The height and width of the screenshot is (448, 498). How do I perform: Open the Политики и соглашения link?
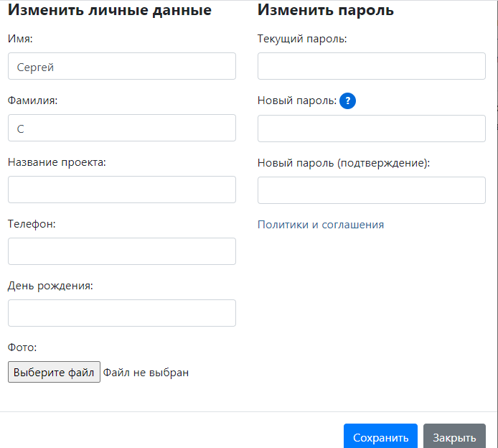click(x=321, y=225)
